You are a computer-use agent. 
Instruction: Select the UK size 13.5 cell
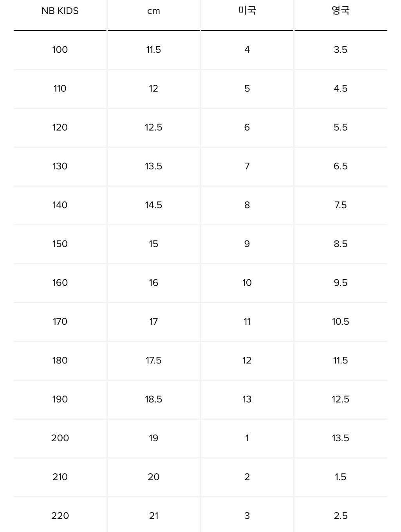(341, 438)
